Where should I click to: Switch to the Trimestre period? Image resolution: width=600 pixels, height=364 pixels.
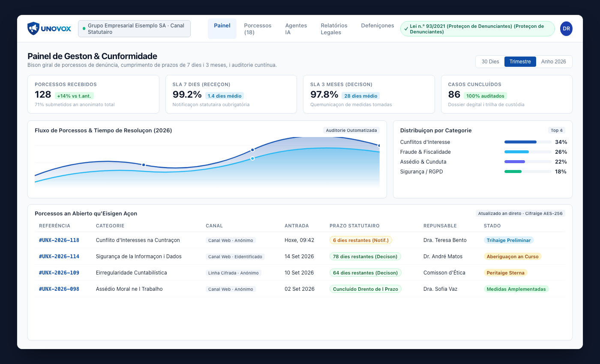point(520,62)
